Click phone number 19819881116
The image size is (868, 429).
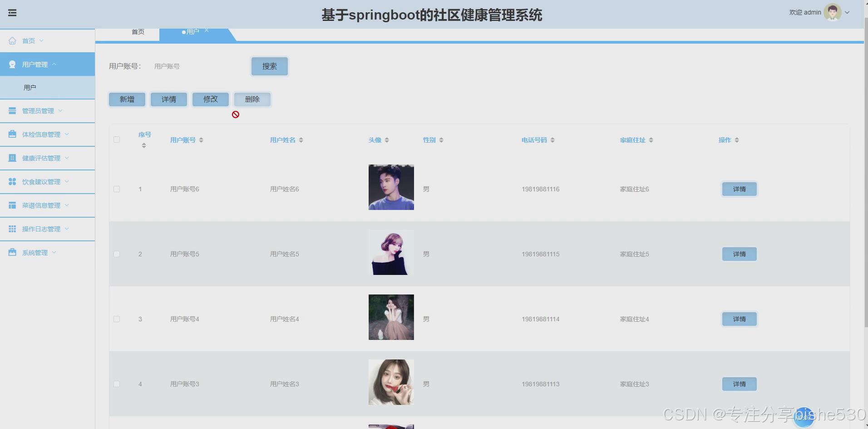540,189
